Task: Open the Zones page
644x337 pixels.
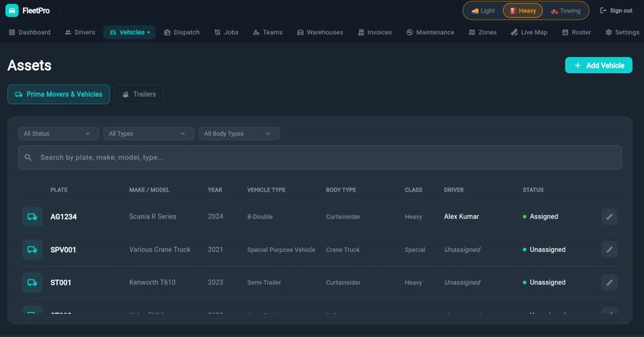Action: [x=483, y=32]
